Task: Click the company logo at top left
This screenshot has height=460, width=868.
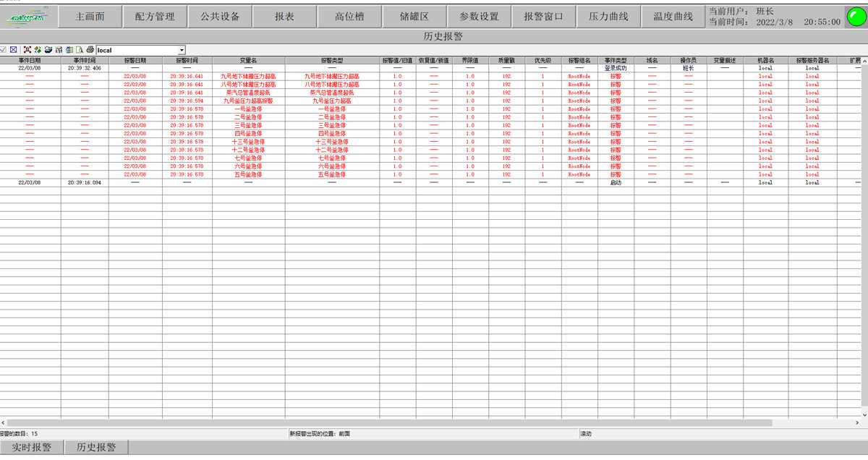Action: pos(27,17)
